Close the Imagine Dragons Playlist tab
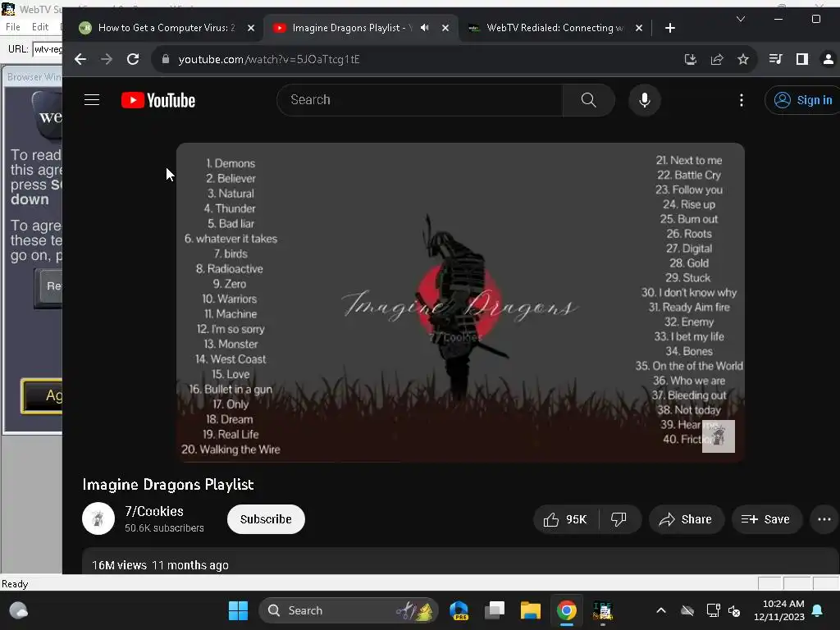 tap(445, 28)
